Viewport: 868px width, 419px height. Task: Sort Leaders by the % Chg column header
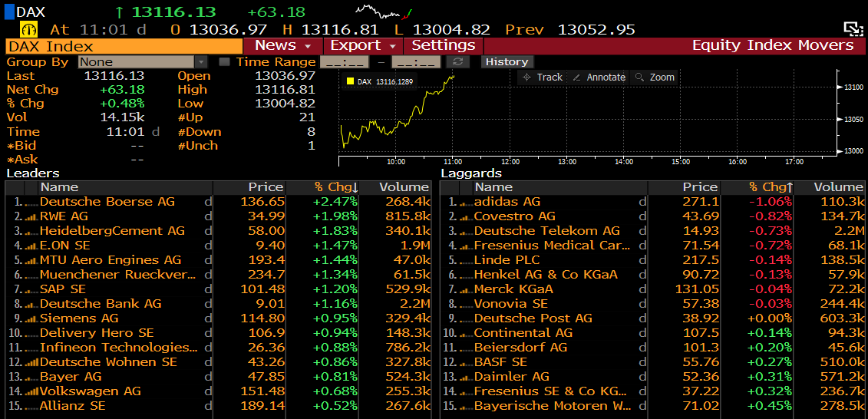coord(321,188)
